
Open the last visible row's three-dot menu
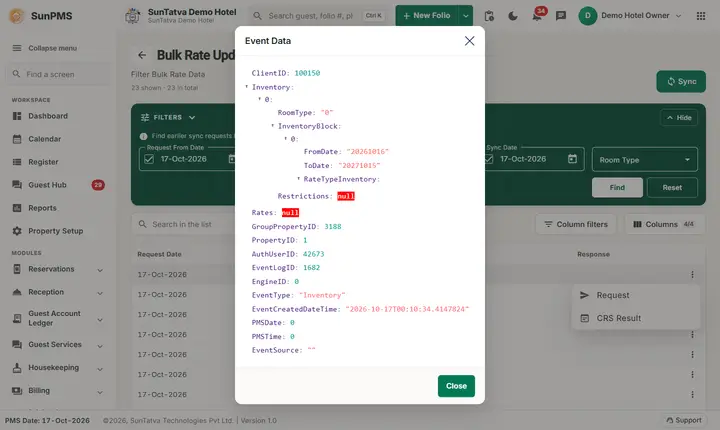pos(692,395)
